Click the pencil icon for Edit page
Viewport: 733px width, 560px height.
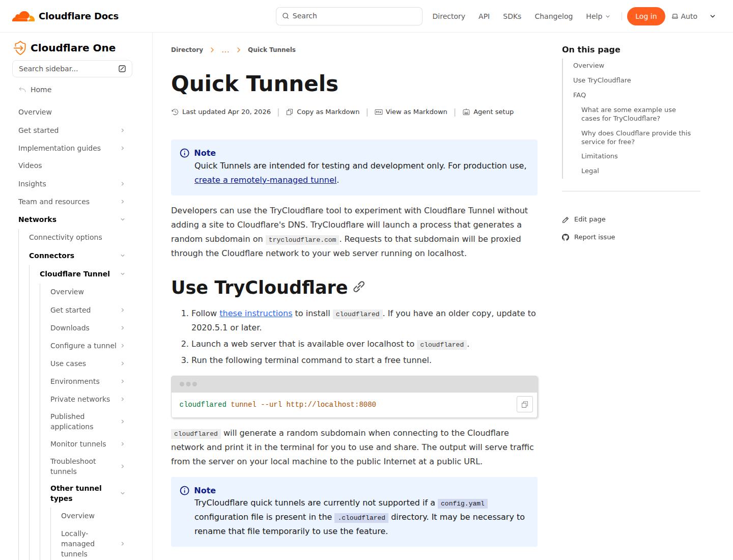tap(566, 220)
